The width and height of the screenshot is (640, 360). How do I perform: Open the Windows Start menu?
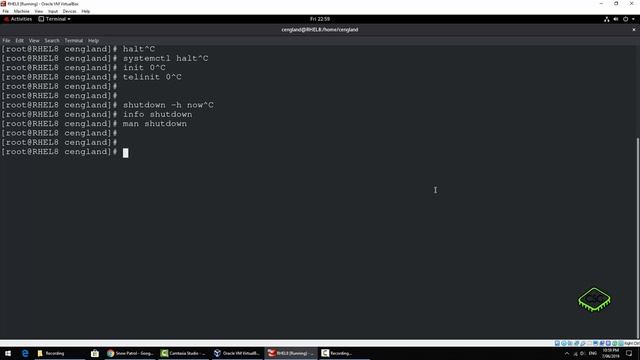pyautogui.click(x=8, y=353)
